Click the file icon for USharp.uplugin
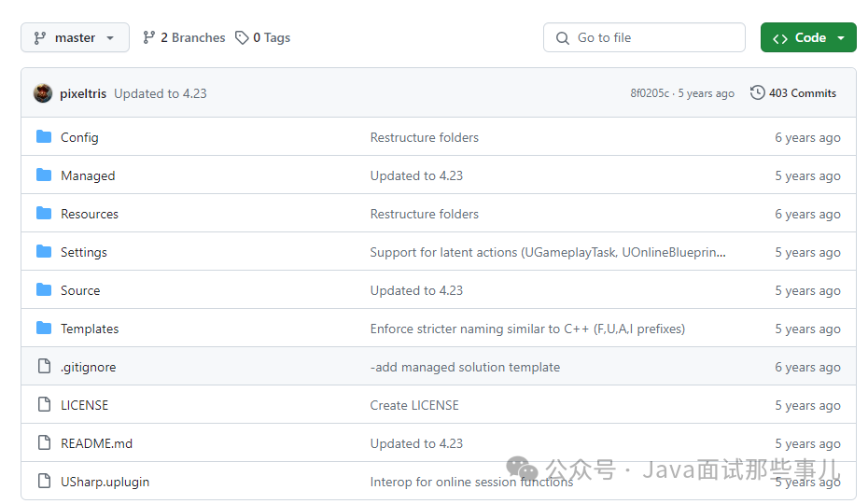Screen dimensions: 868x504 point(44,481)
